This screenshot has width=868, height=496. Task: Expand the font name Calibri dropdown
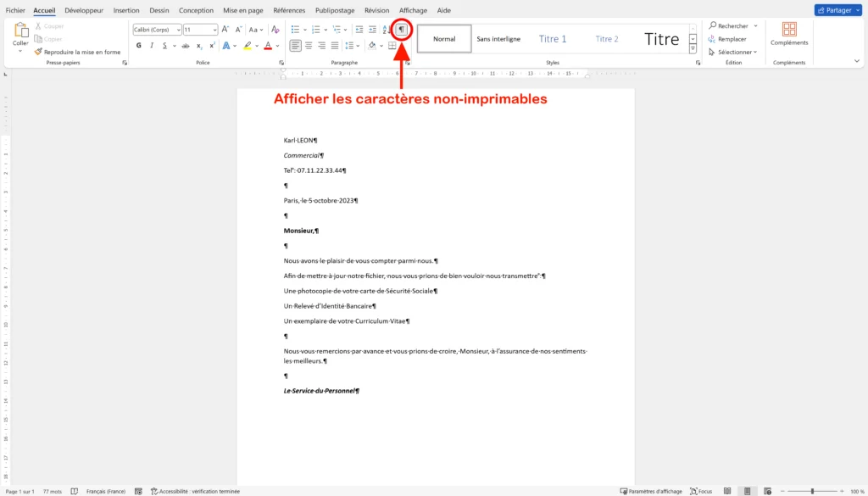(x=179, y=30)
